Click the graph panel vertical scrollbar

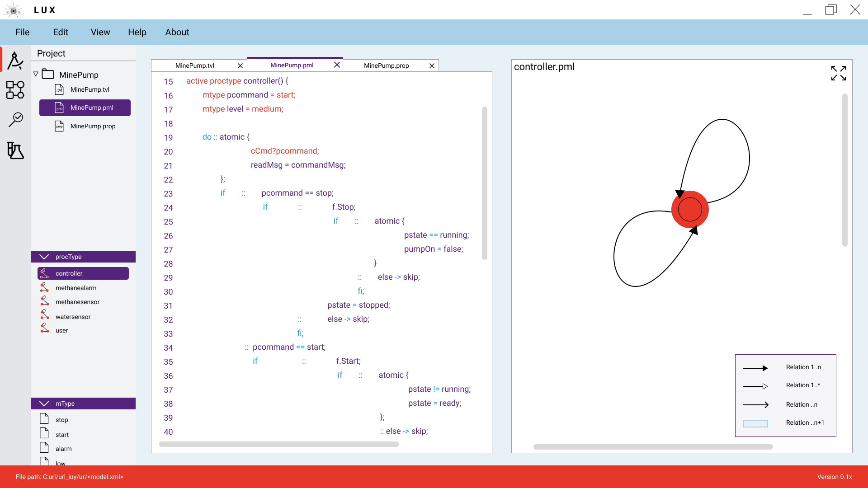tap(844, 170)
